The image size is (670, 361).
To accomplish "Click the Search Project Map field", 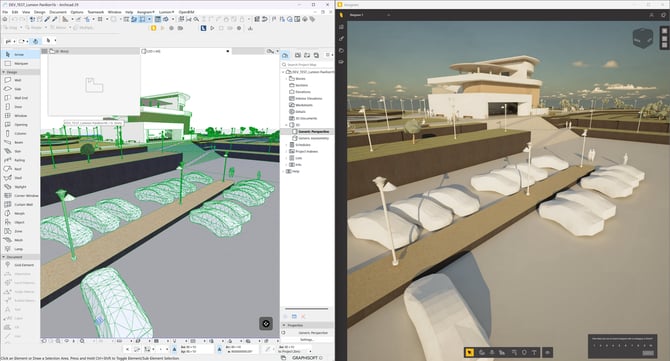I will 308,65.
